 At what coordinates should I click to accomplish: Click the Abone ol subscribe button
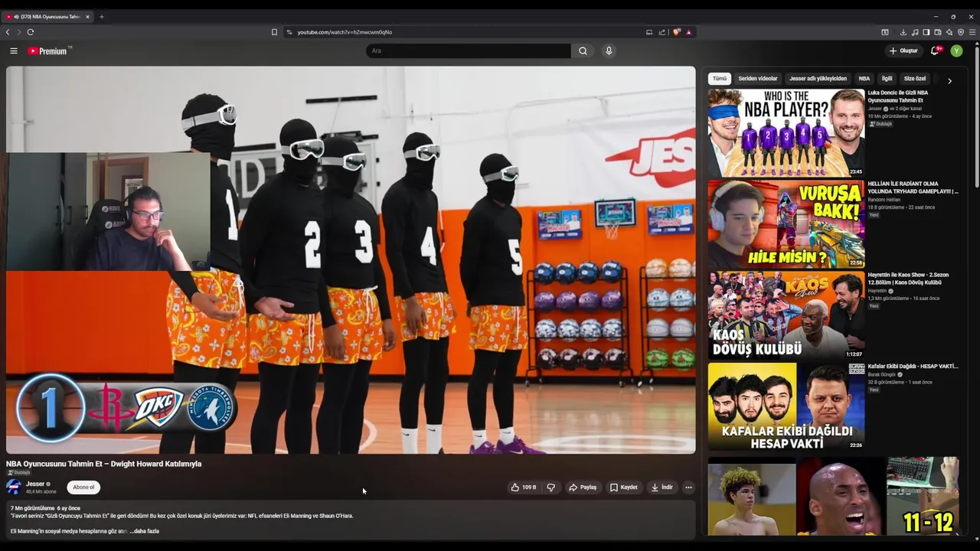83,487
